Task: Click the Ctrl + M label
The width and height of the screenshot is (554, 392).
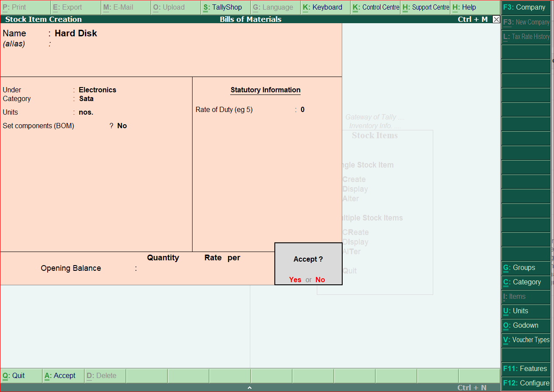Action: (473, 19)
